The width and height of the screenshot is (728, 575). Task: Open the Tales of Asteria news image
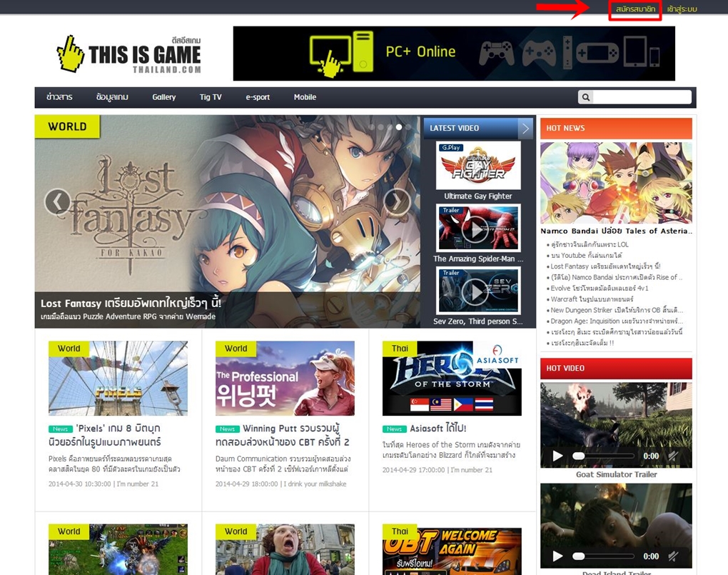pos(616,183)
